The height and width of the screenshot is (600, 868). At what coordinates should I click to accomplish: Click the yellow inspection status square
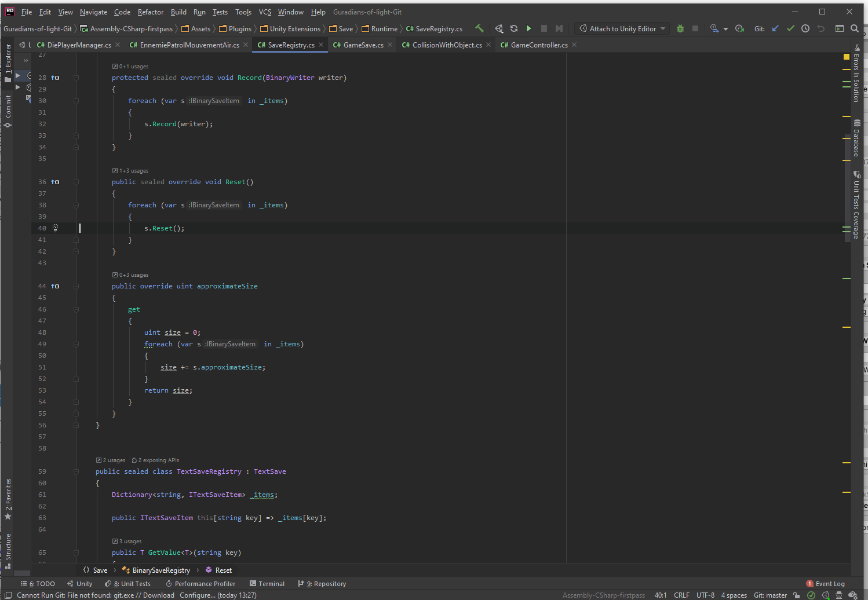click(846, 57)
